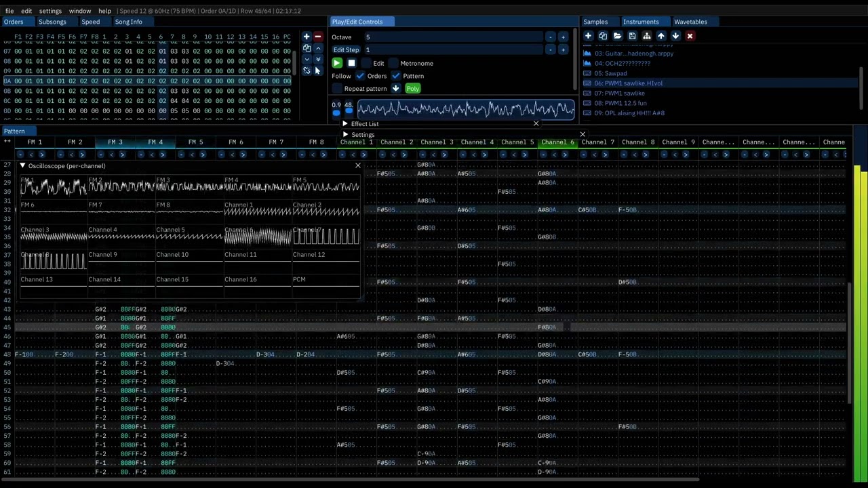868x488 pixels.
Task: Open the window menu
Action: 80,11
